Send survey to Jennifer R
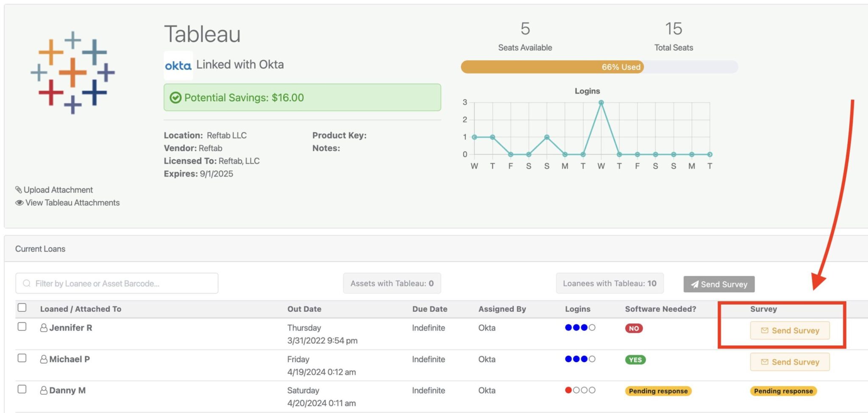This screenshot has width=868, height=413. tap(790, 330)
